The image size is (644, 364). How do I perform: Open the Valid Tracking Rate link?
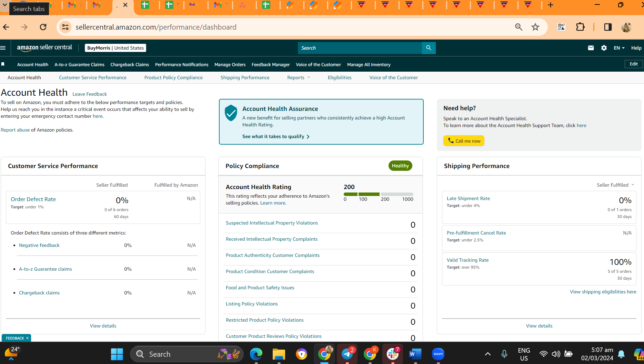(467, 260)
